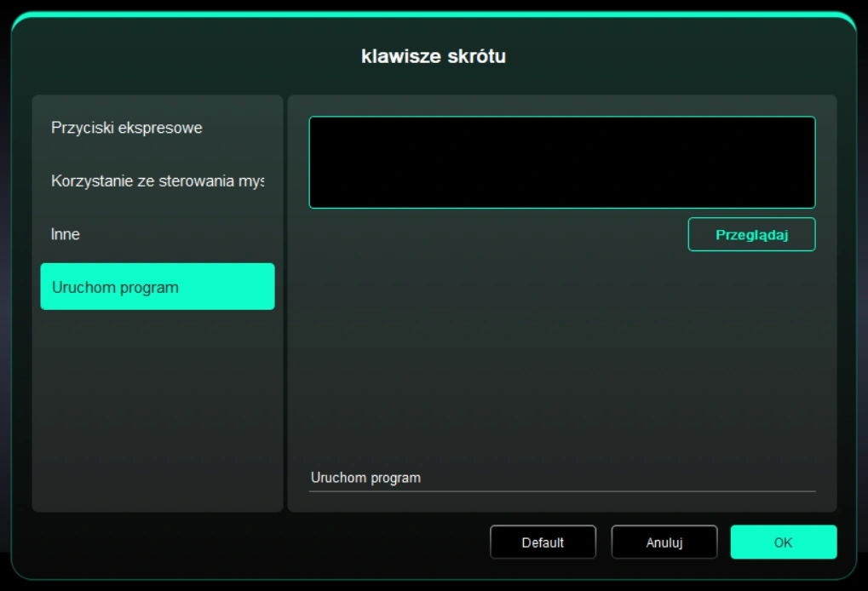
Task: Confirm settings with the OK button
Action: [783, 542]
